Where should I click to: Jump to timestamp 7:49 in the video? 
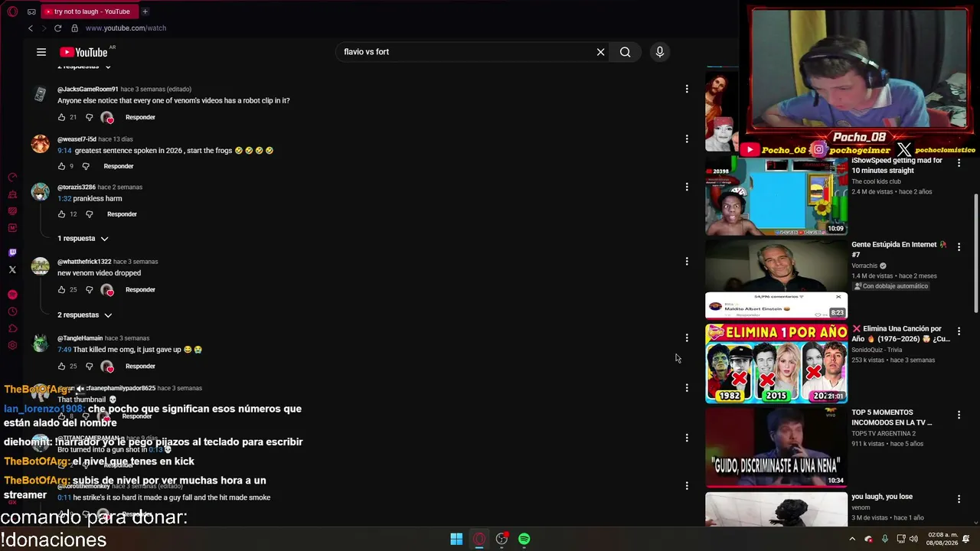point(64,349)
